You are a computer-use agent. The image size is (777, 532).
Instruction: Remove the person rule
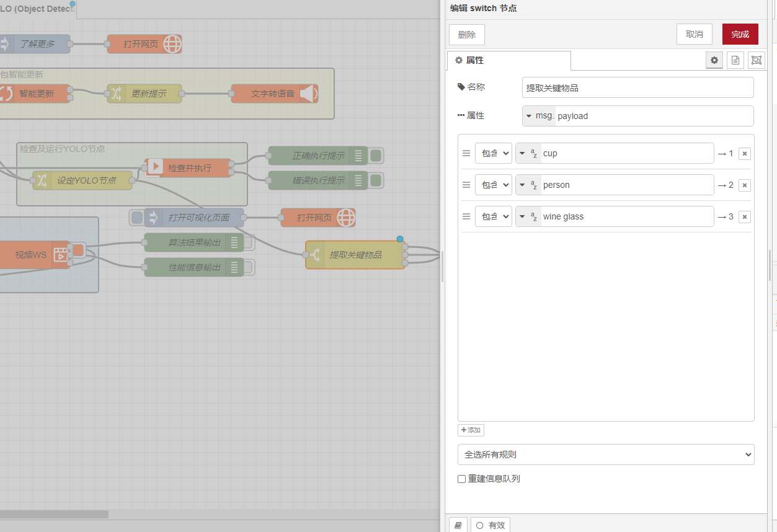[x=745, y=185]
